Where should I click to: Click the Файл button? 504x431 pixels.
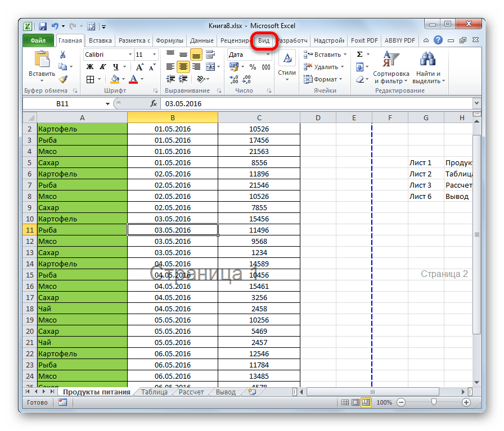(x=38, y=40)
